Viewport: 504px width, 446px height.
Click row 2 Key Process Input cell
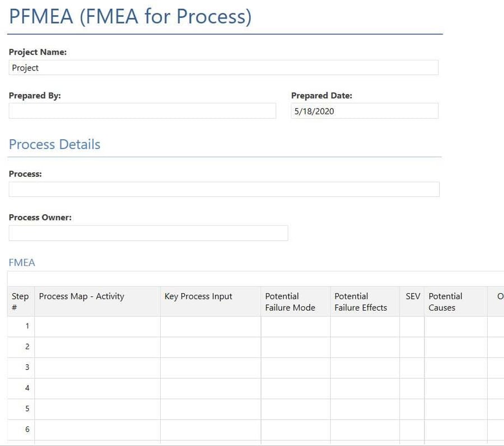click(210, 346)
